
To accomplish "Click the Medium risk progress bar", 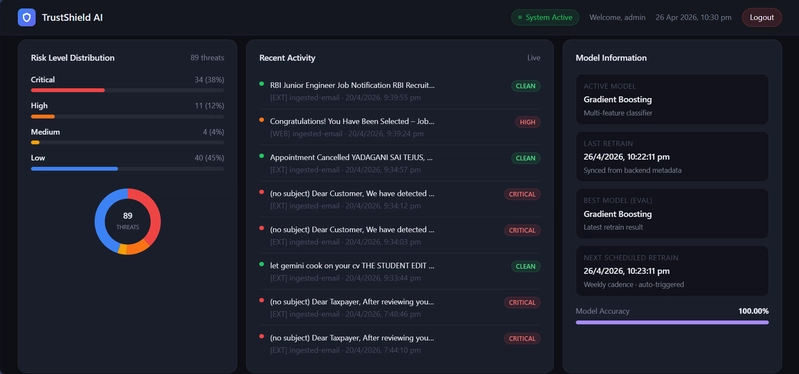I will 127,143.
